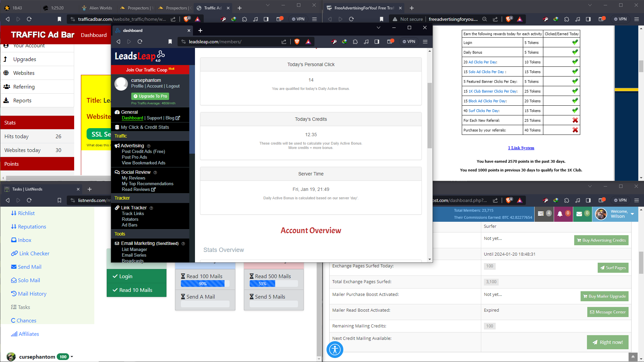This screenshot has height=362, width=644.
Task: Show help for Social Review section
Action: tap(155, 172)
